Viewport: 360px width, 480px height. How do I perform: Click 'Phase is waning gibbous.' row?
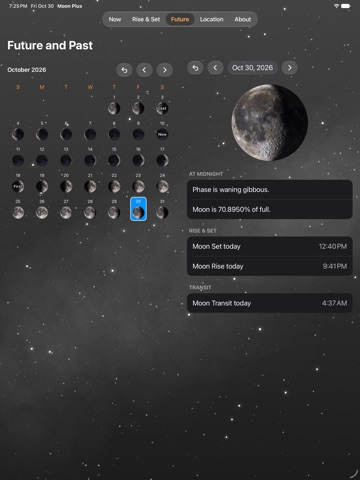coord(270,190)
